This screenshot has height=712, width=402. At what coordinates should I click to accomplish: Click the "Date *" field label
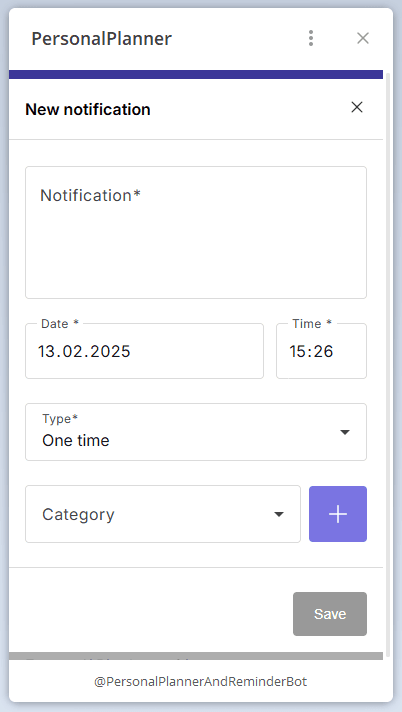(60, 324)
